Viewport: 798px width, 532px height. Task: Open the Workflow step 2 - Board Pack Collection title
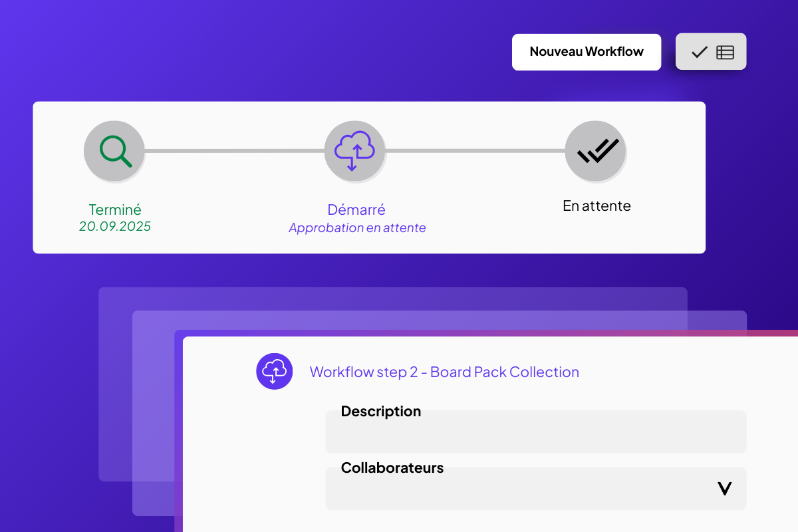tap(444, 372)
